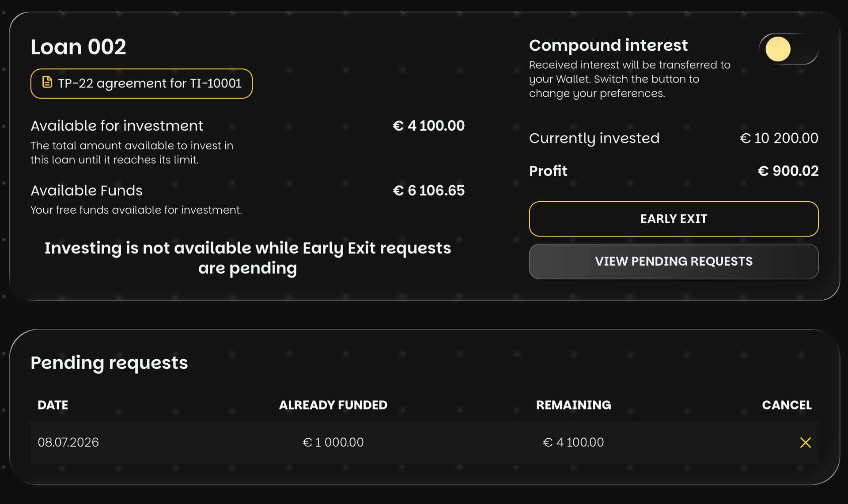The image size is (848, 504).
Task: Click the ALREADY FUNDED column header
Action: (333, 405)
